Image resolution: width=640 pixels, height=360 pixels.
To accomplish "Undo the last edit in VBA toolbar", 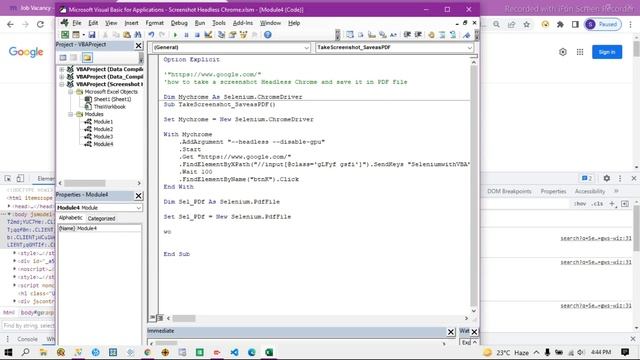I will [x=151, y=35].
